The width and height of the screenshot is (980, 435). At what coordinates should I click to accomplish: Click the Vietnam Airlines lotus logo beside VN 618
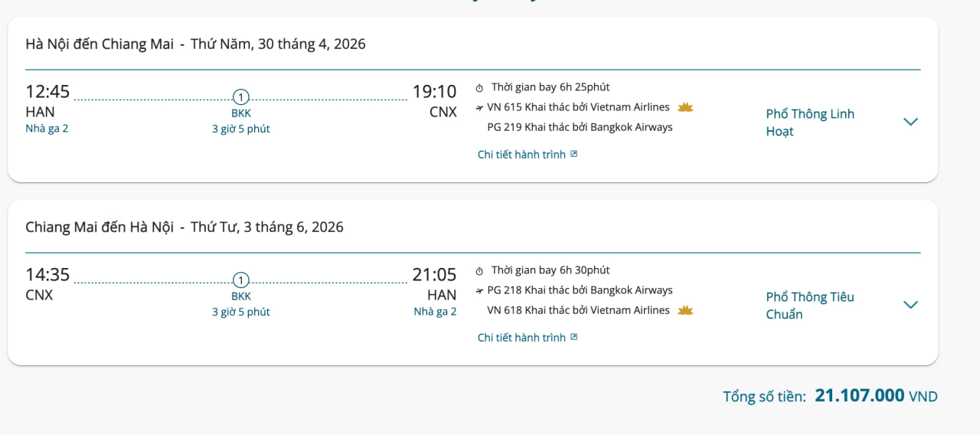coord(685,310)
